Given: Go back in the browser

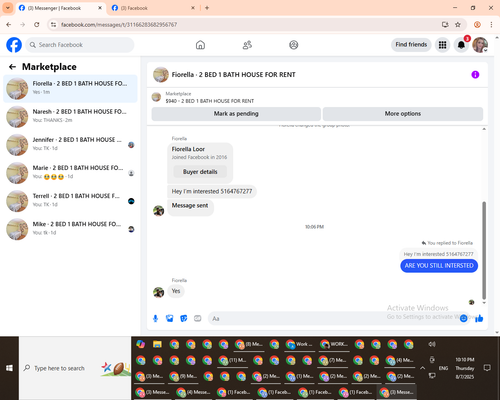Looking at the screenshot, I should 9,25.
